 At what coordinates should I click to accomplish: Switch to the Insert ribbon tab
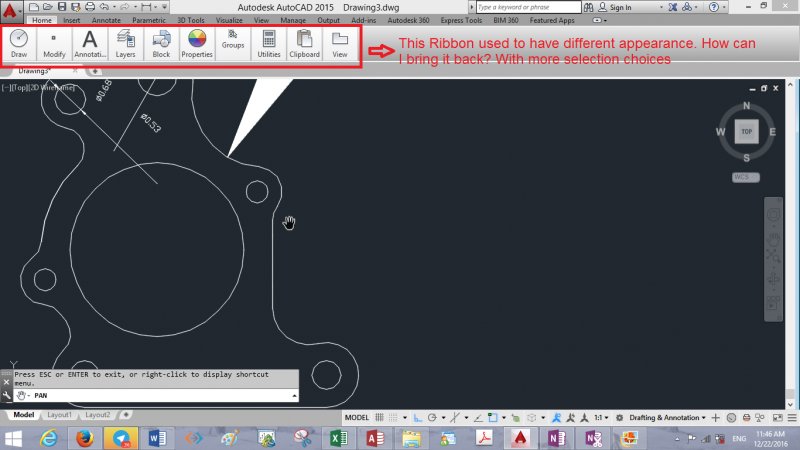point(71,20)
